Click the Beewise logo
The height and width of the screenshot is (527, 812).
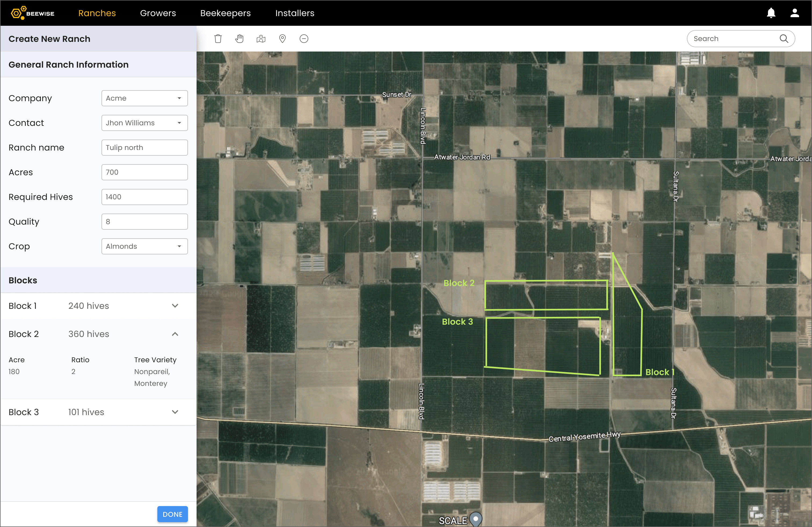32,13
